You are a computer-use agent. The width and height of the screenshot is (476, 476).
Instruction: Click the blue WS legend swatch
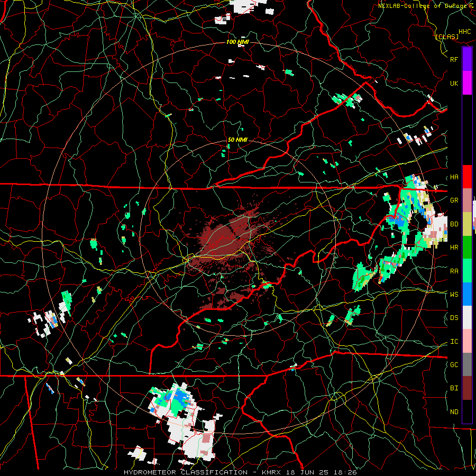pos(467,294)
